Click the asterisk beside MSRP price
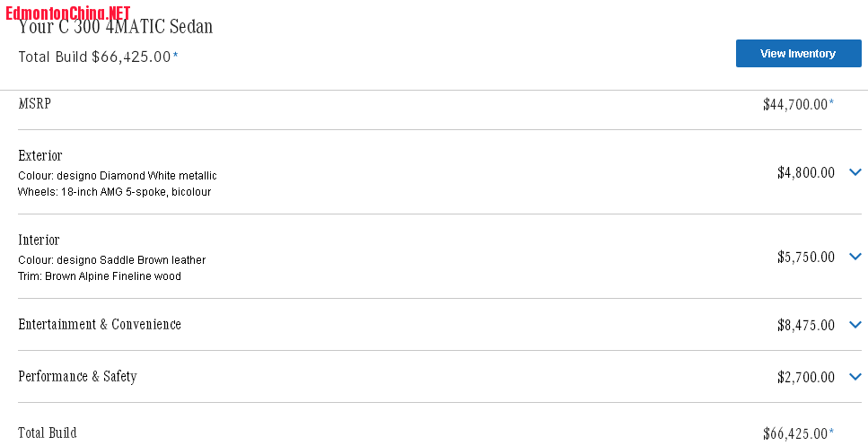Image resolution: width=868 pixels, height=446 pixels. [x=831, y=103]
